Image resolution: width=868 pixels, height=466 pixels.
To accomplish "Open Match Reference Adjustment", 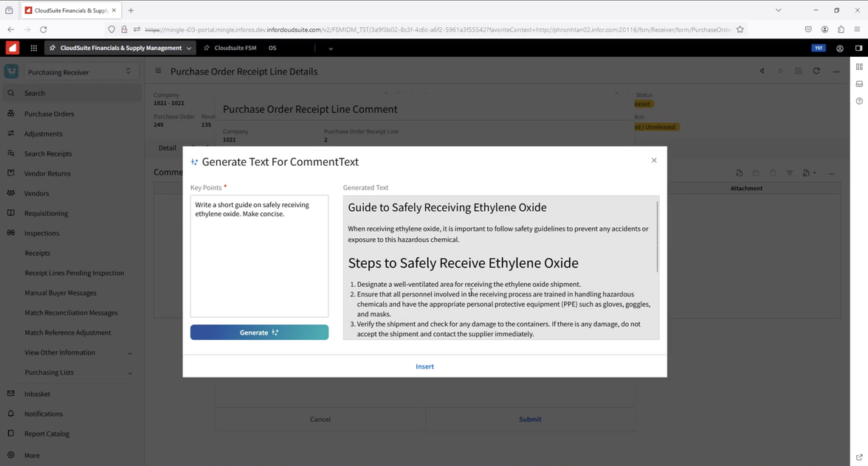I will (x=68, y=333).
